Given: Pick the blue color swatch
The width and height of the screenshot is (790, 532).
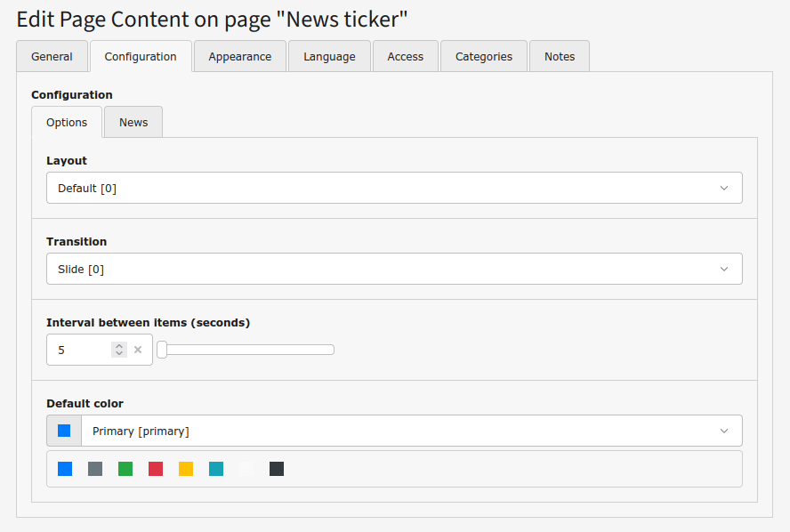Looking at the screenshot, I should [x=65, y=469].
